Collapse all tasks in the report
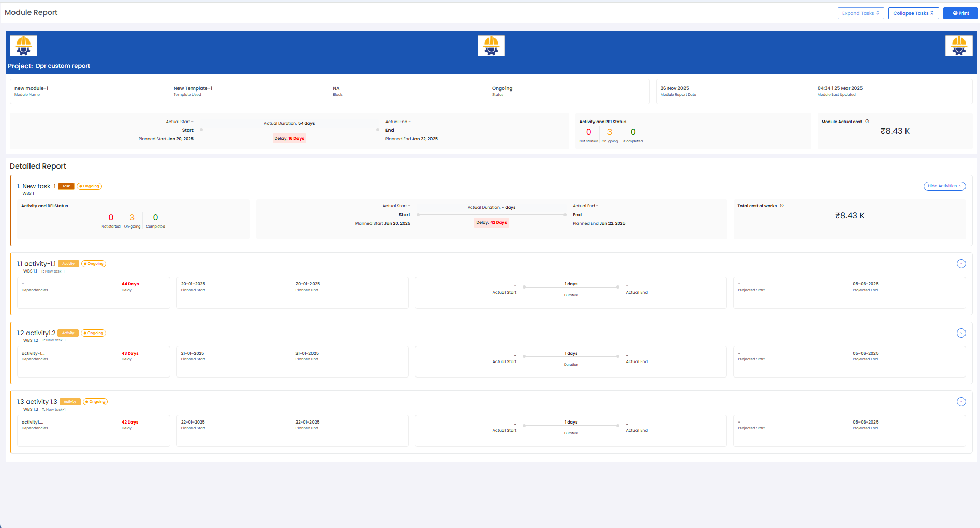This screenshot has width=980, height=528. tap(913, 13)
